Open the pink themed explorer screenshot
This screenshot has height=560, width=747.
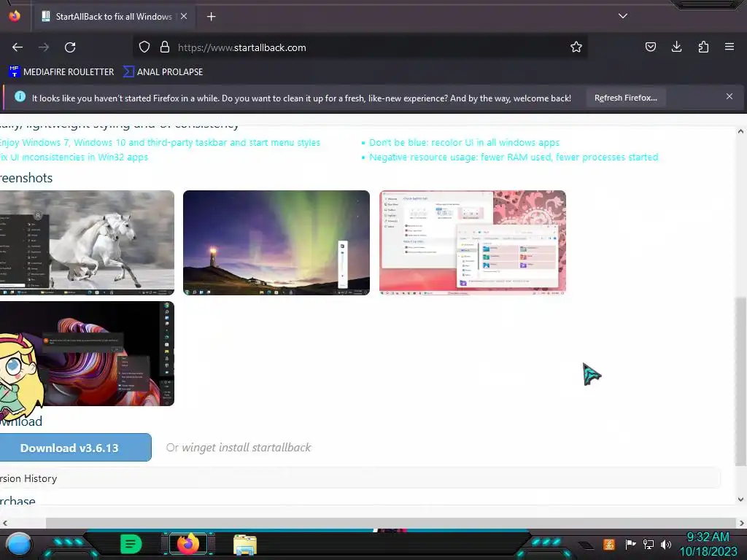(x=473, y=242)
